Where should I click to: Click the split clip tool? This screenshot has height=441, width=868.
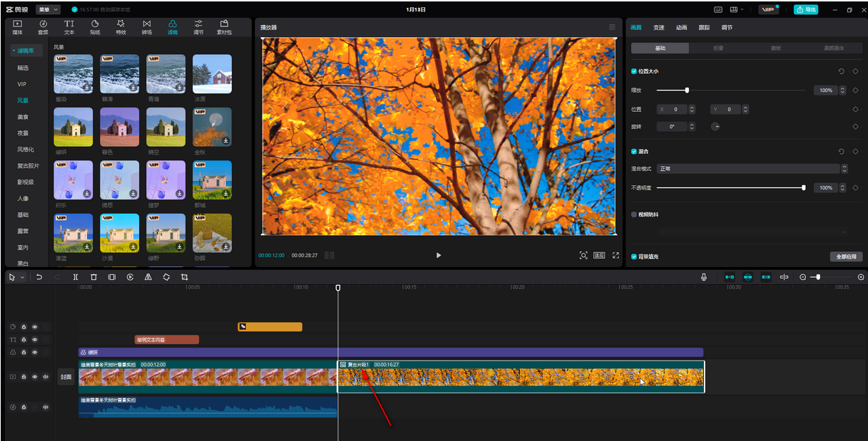76,277
